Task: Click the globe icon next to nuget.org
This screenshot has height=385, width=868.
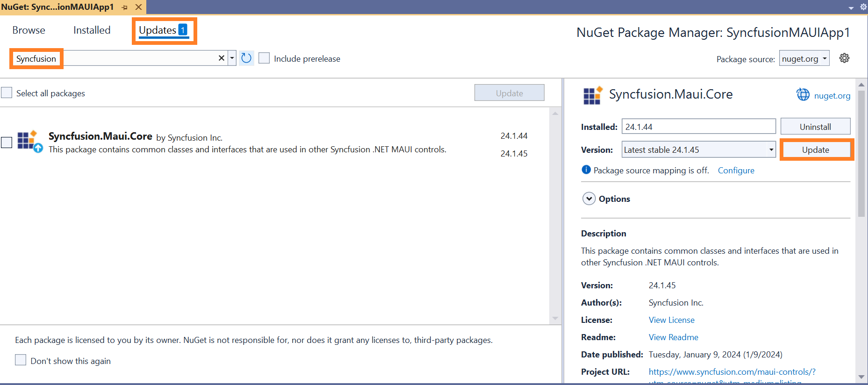Action: (803, 95)
